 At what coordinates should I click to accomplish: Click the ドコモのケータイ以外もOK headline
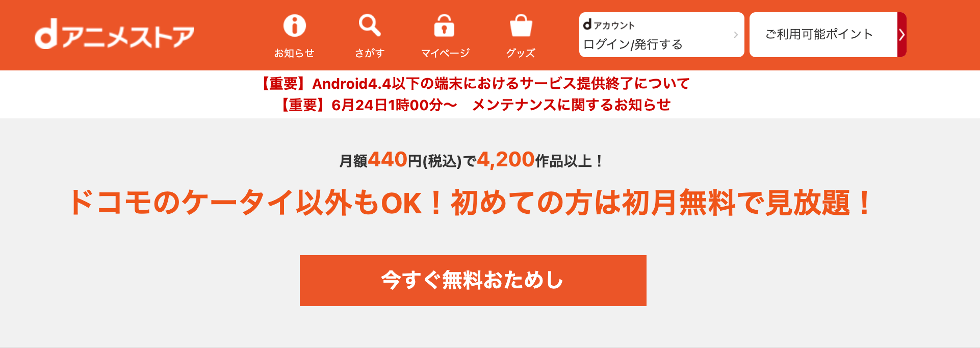(x=472, y=203)
